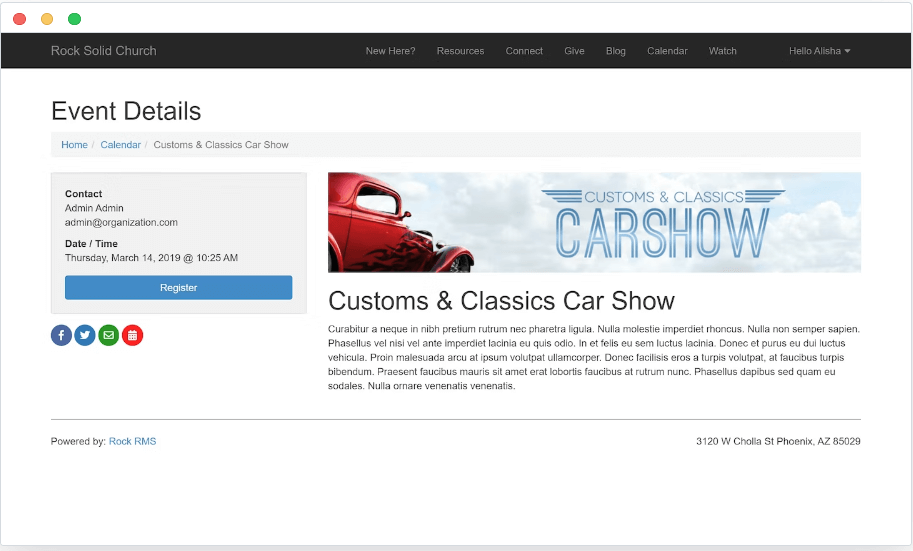Select Give in the top navigation
This screenshot has height=551, width=913.
574,51
